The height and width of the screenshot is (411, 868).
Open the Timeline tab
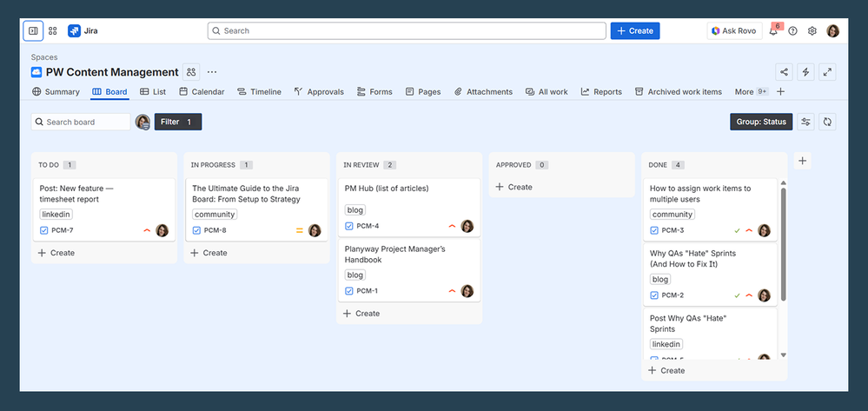click(259, 92)
